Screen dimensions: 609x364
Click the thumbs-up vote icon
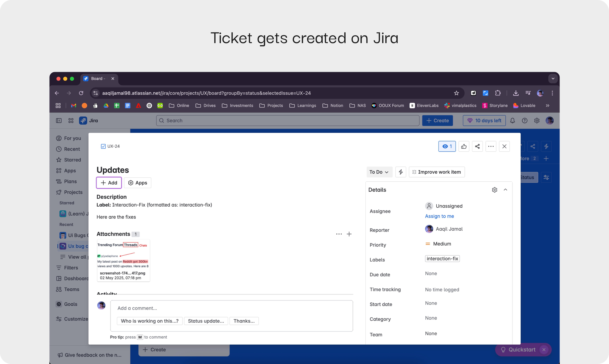pyautogui.click(x=464, y=146)
